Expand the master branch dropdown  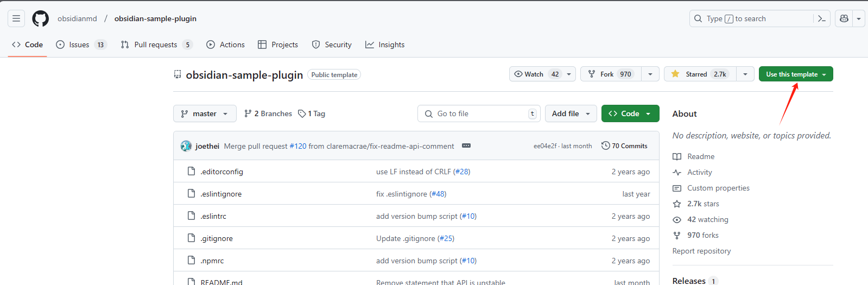click(x=205, y=113)
